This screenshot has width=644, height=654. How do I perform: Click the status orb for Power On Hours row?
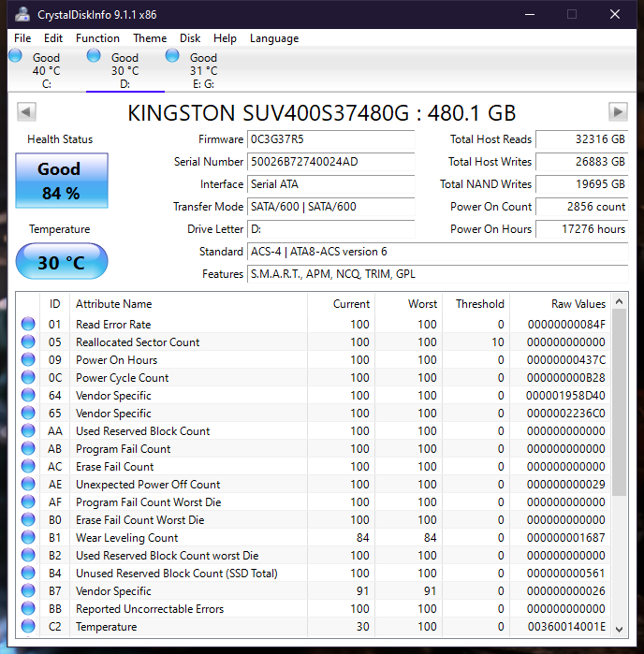pos(28,359)
